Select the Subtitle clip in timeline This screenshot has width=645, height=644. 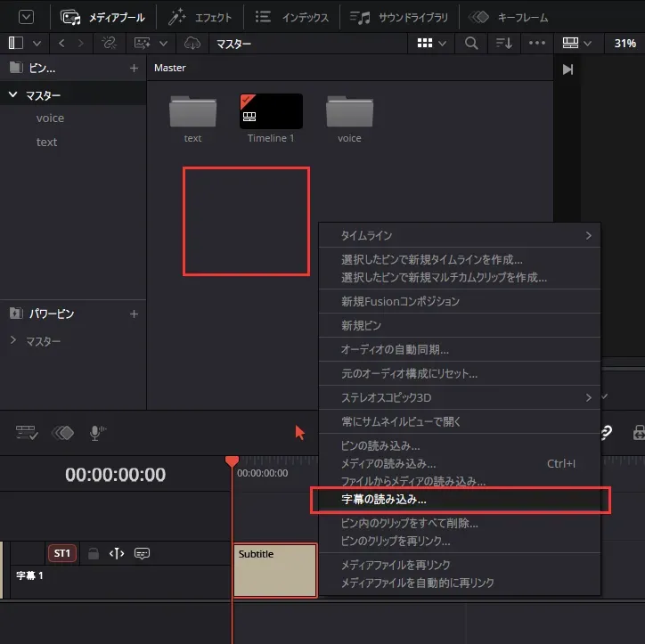(275, 570)
